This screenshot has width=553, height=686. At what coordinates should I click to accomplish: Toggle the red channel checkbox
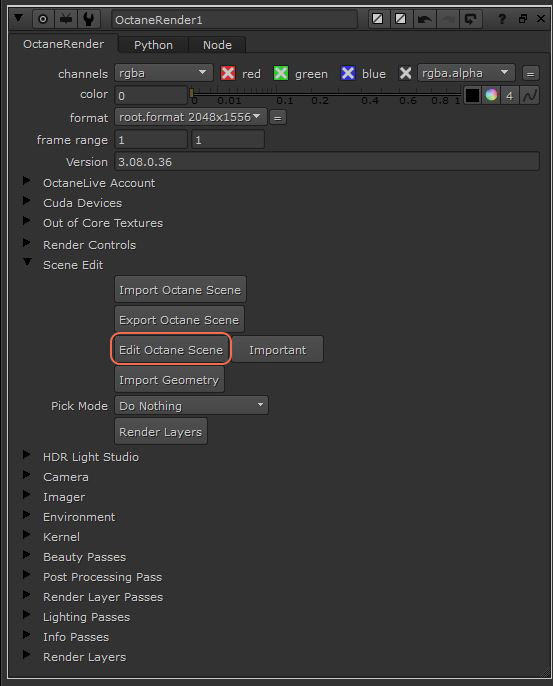pyautogui.click(x=228, y=73)
